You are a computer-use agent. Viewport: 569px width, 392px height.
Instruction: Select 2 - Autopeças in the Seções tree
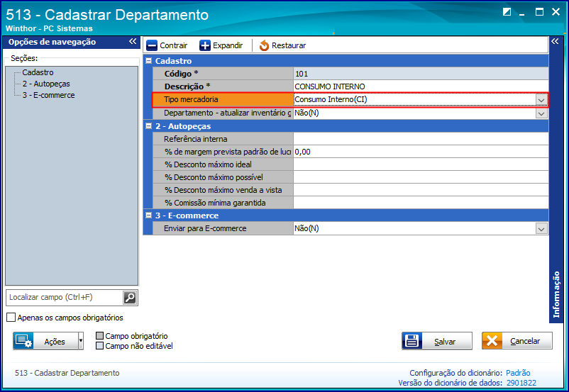pos(46,84)
